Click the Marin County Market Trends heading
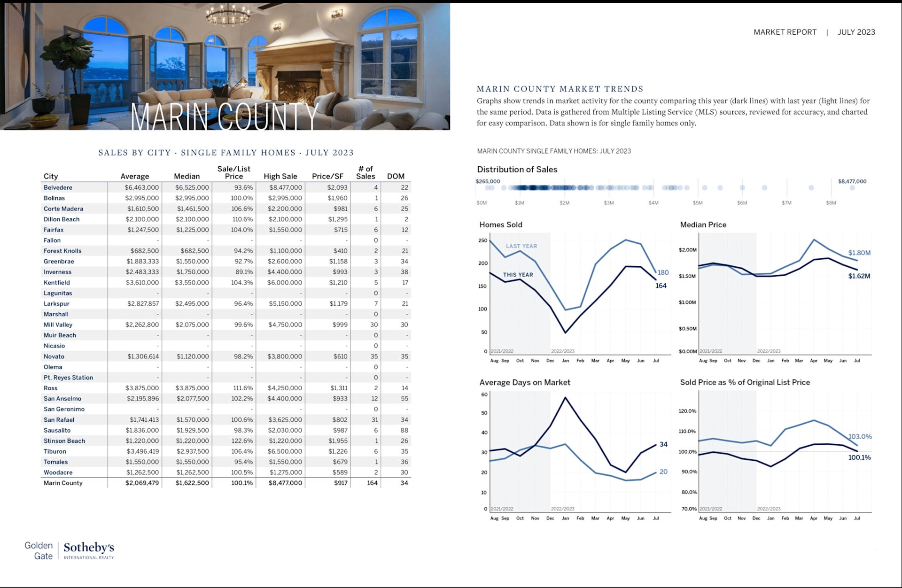 (560, 89)
